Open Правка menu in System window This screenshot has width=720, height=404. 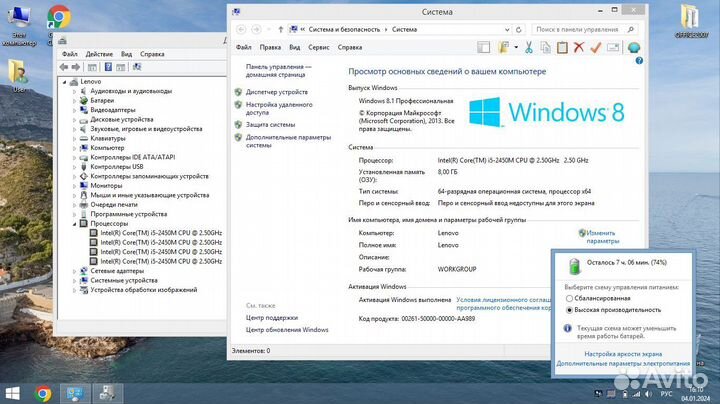click(x=270, y=47)
